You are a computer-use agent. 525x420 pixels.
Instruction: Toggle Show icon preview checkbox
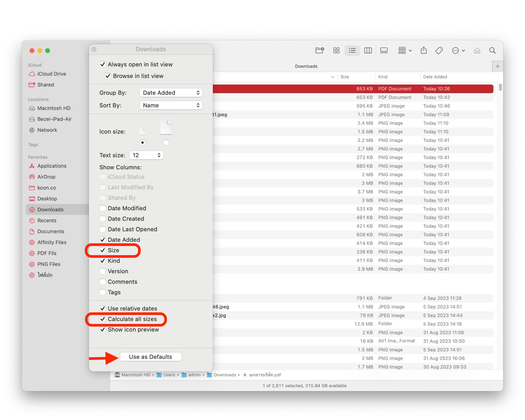click(103, 329)
